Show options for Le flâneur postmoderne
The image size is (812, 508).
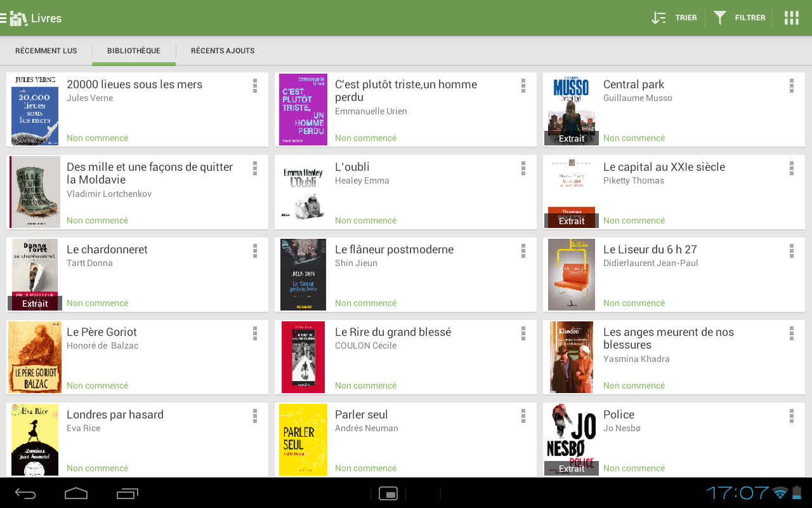(x=523, y=251)
